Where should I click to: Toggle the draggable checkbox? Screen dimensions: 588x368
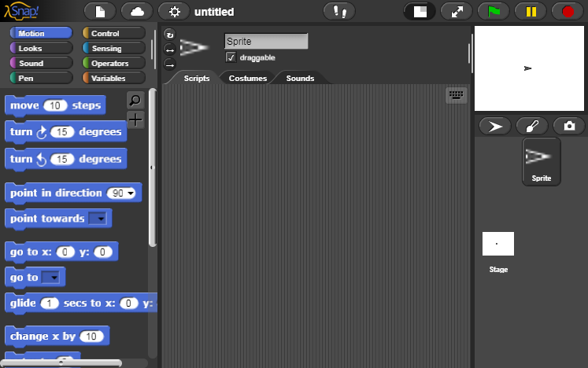click(x=231, y=57)
